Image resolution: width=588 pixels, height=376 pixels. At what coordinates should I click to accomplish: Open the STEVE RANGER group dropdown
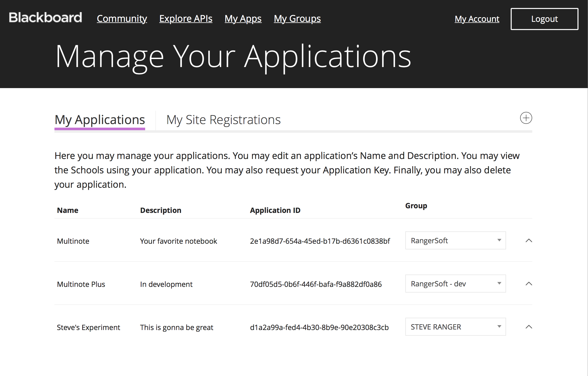pyautogui.click(x=455, y=327)
